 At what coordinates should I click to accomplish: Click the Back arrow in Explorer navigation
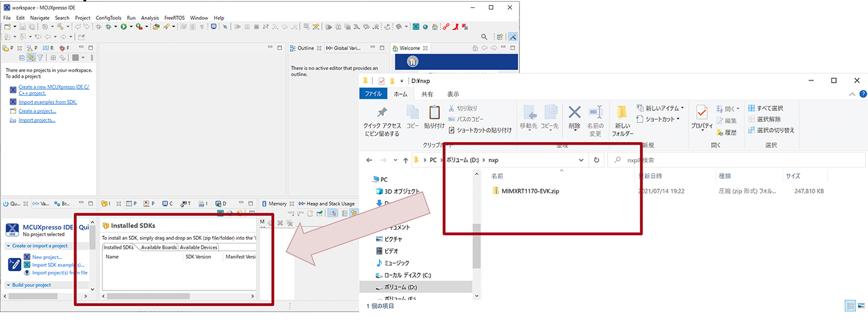[x=370, y=160]
